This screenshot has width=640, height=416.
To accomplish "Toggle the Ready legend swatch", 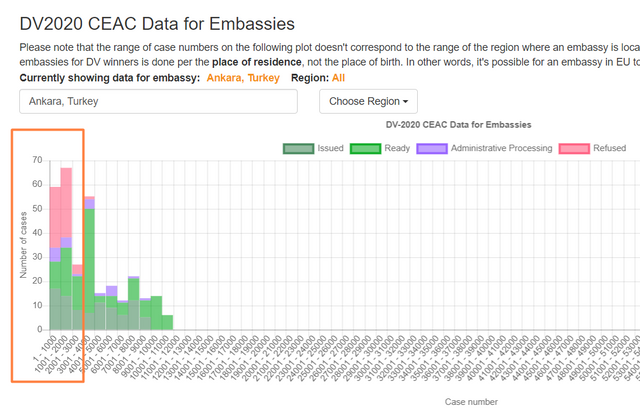I will tap(365, 148).
